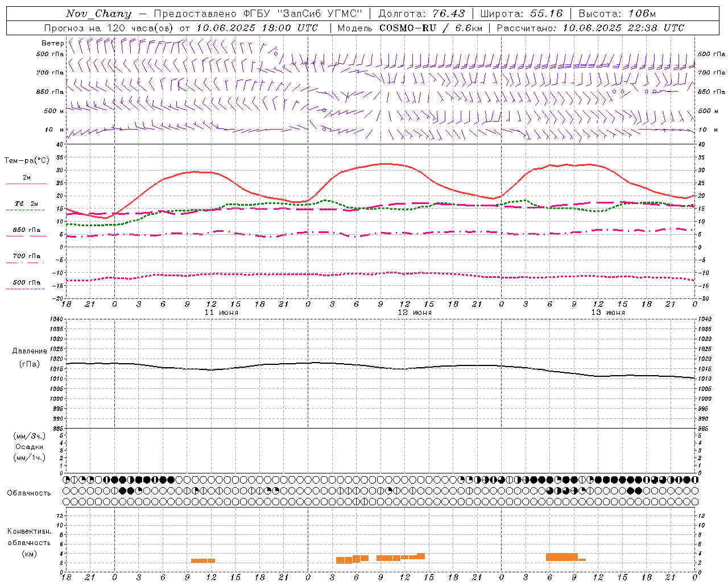Click the Облачность panel label

coord(29,493)
